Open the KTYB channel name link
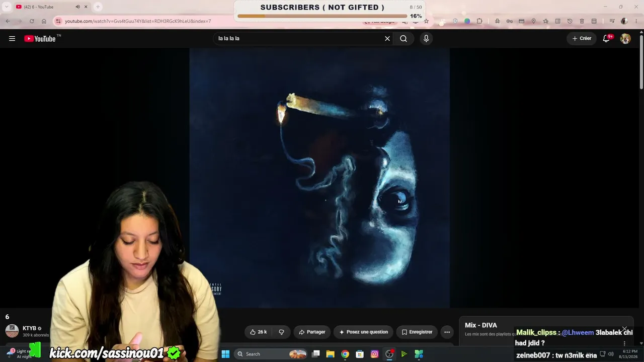The width and height of the screenshot is (644, 362). (29, 328)
